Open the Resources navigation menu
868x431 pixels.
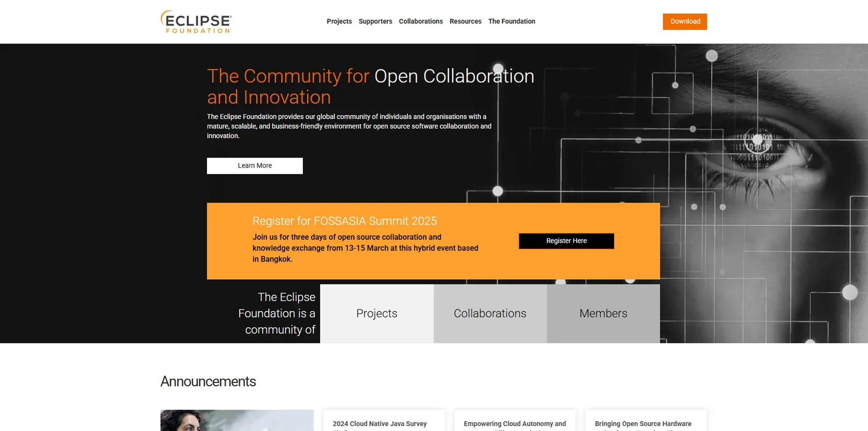(x=465, y=21)
